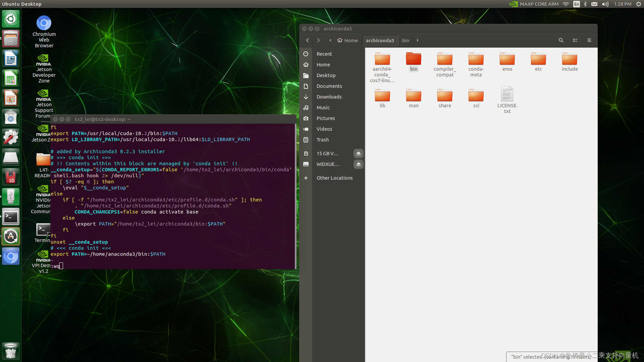
Task: Open sound volume menu in top bar
Action: (x=605, y=4)
